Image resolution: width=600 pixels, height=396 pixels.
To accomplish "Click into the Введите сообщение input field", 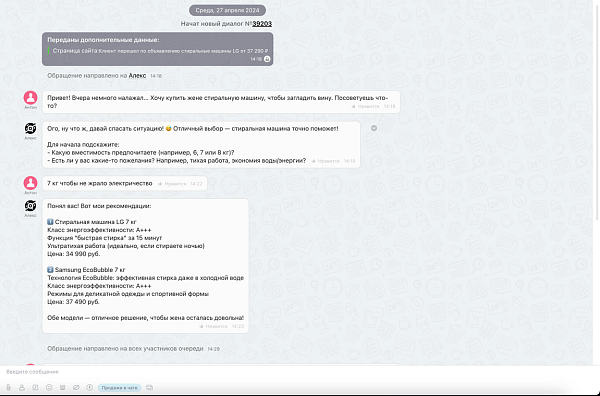I will 298,372.
